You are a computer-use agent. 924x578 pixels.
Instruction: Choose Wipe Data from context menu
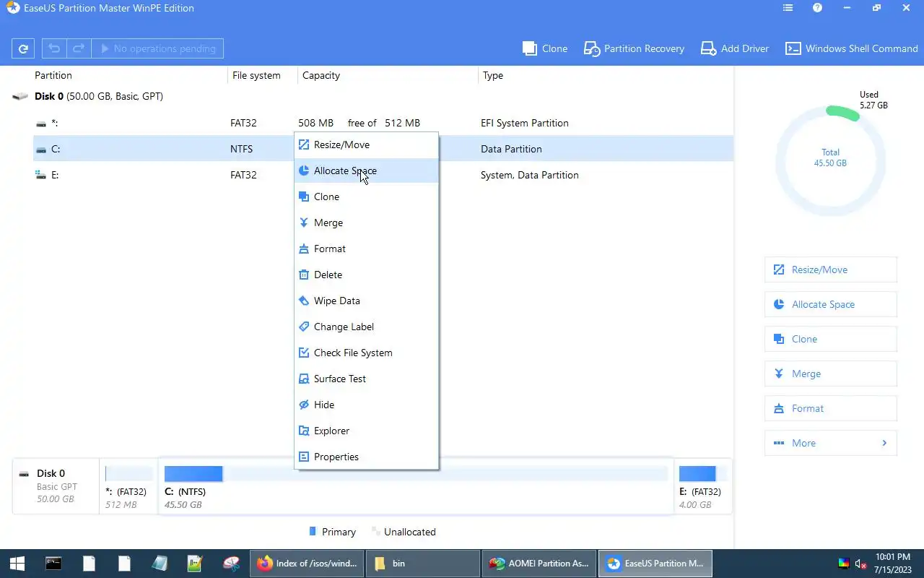pos(366,301)
